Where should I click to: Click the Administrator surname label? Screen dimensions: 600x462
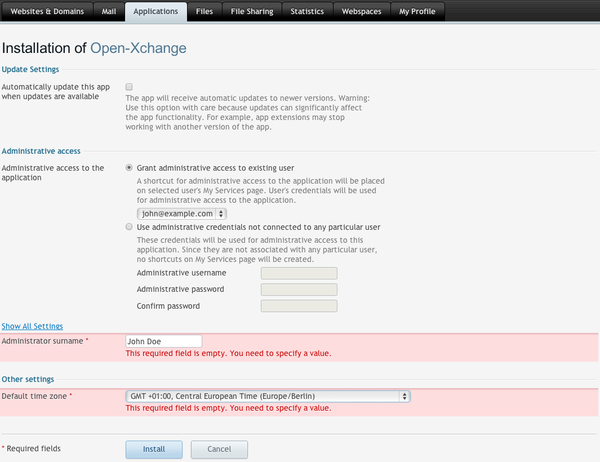click(x=45, y=341)
